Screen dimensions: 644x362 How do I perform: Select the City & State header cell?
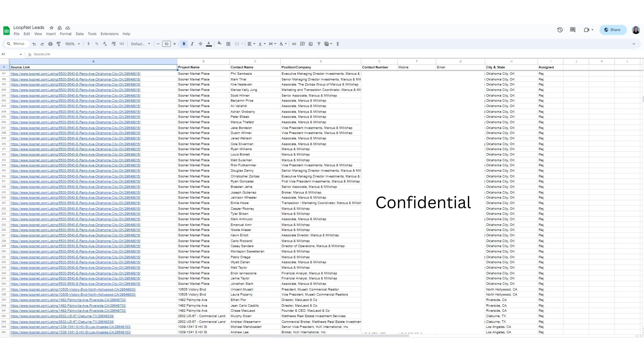pyautogui.click(x=511, y=67)
